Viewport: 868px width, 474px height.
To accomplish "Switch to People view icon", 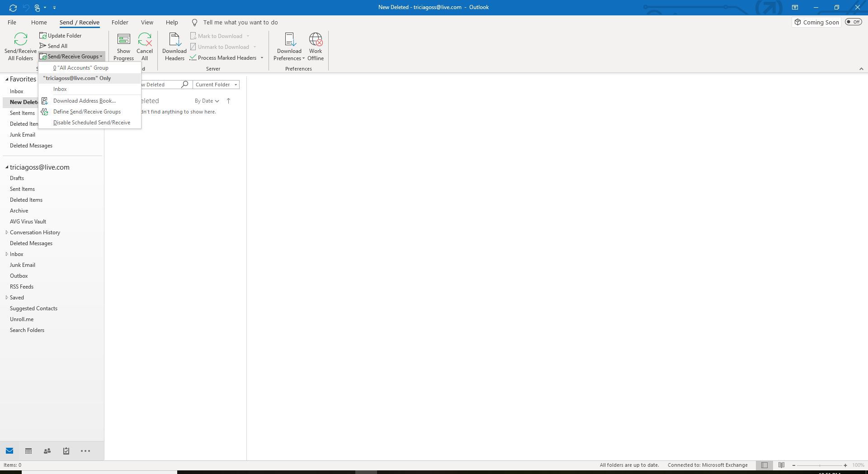I will coord(47,451).
